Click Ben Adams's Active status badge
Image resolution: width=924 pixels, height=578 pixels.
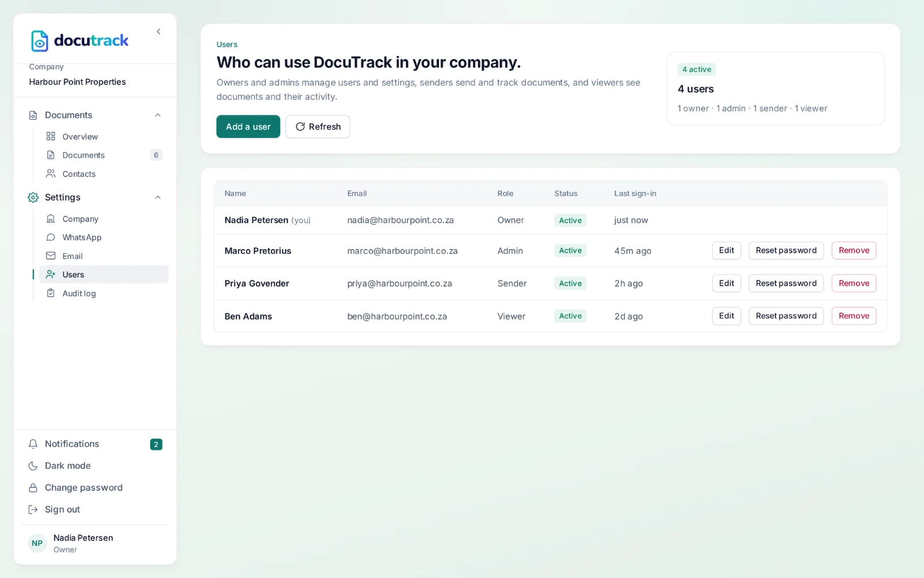(570, 316)
